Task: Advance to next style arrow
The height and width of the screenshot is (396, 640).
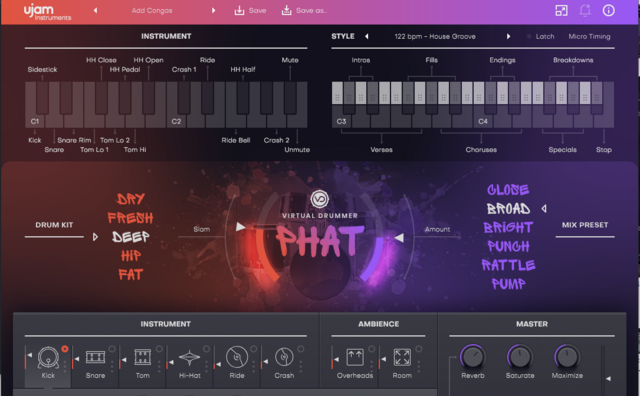Action: 508,36
